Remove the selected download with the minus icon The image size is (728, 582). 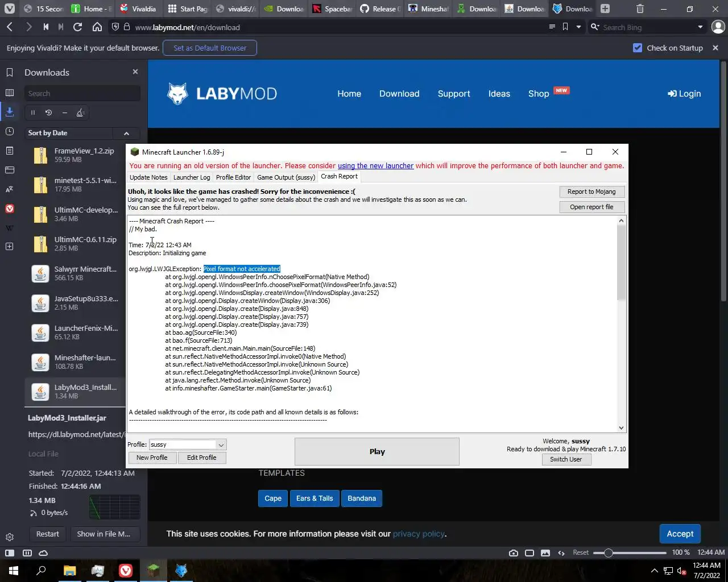click(x=64, y=113)
